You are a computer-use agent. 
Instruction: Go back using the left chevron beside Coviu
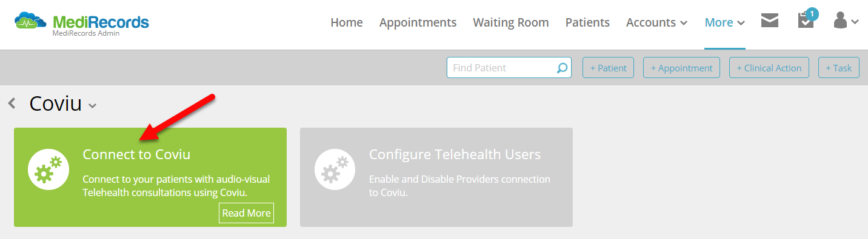tap(12, 103)
